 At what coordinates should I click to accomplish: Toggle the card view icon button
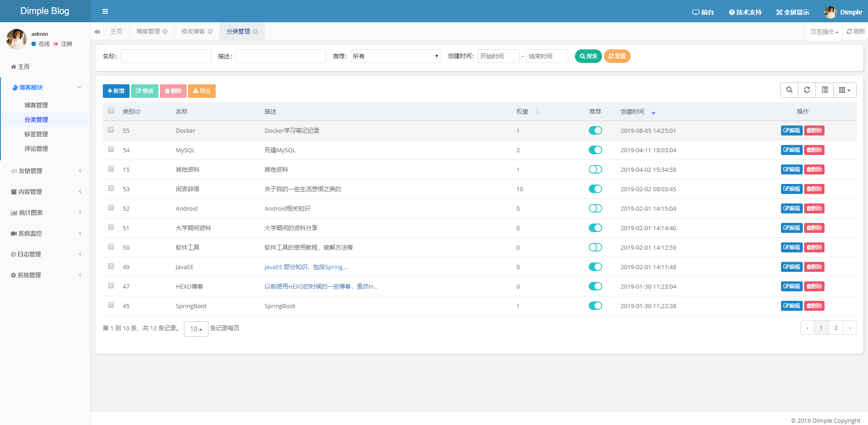(825, 90)
